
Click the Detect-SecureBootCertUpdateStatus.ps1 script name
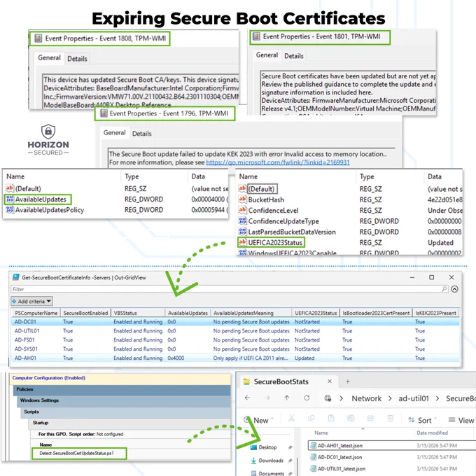pyautogui.click(x=76, y=453)
